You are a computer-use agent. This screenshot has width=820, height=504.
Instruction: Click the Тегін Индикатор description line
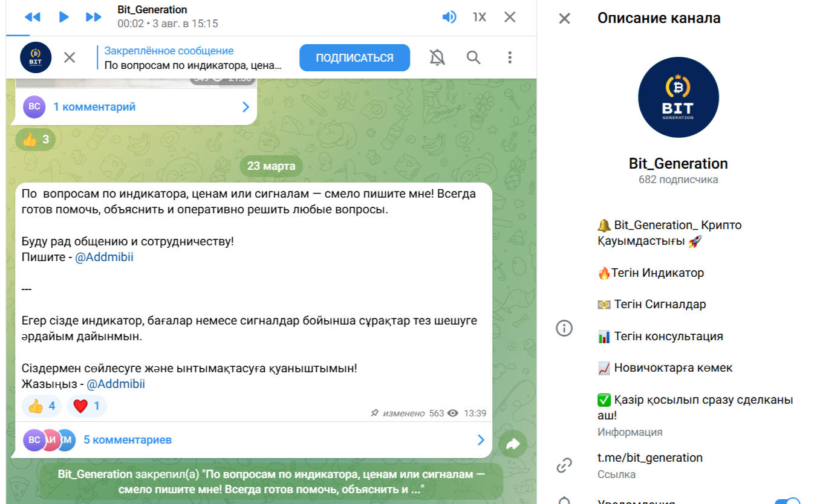click(x=651, y=273)
